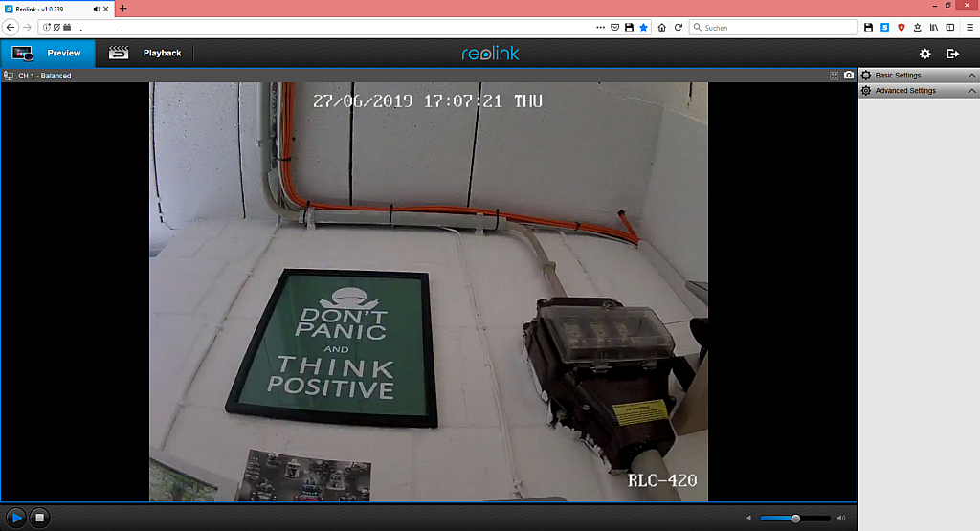Adjust the volume slider handle
980x531 pixels.
point(795,519)
